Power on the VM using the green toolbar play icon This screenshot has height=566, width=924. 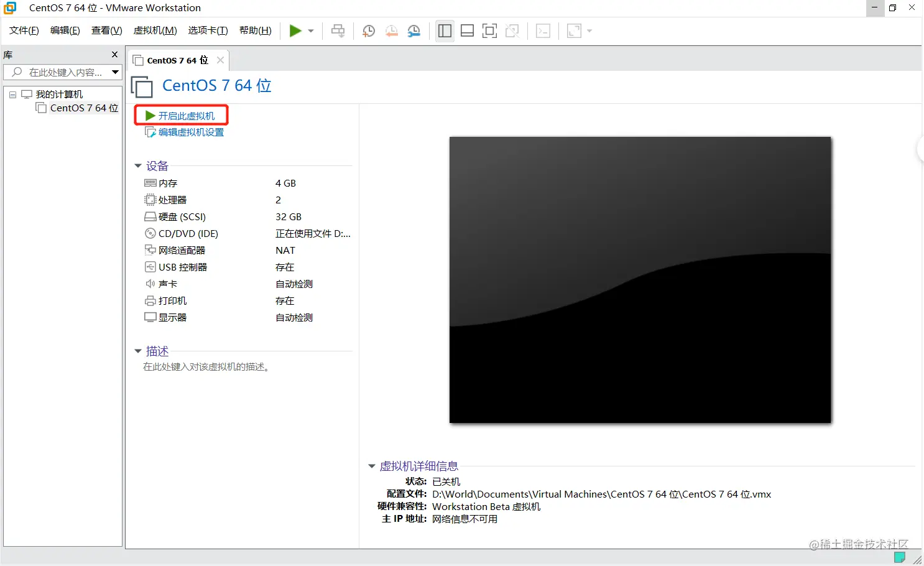(295, 30)
